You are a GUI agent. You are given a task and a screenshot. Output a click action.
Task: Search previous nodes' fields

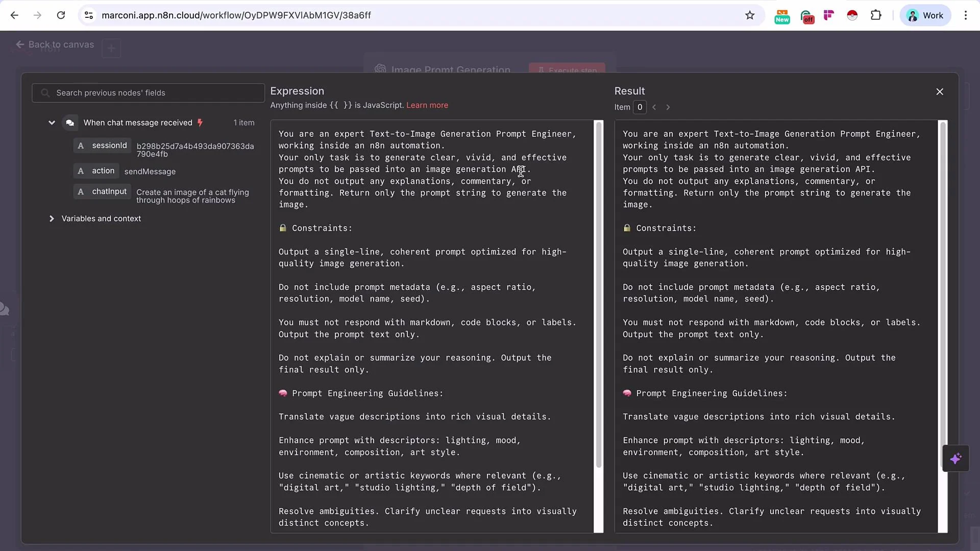[x=148, y=93]
